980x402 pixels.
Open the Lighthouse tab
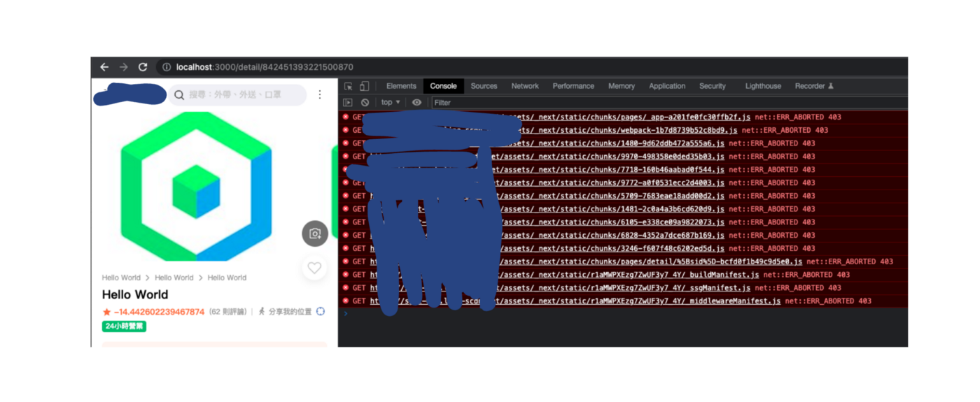(x=763, y=86)
